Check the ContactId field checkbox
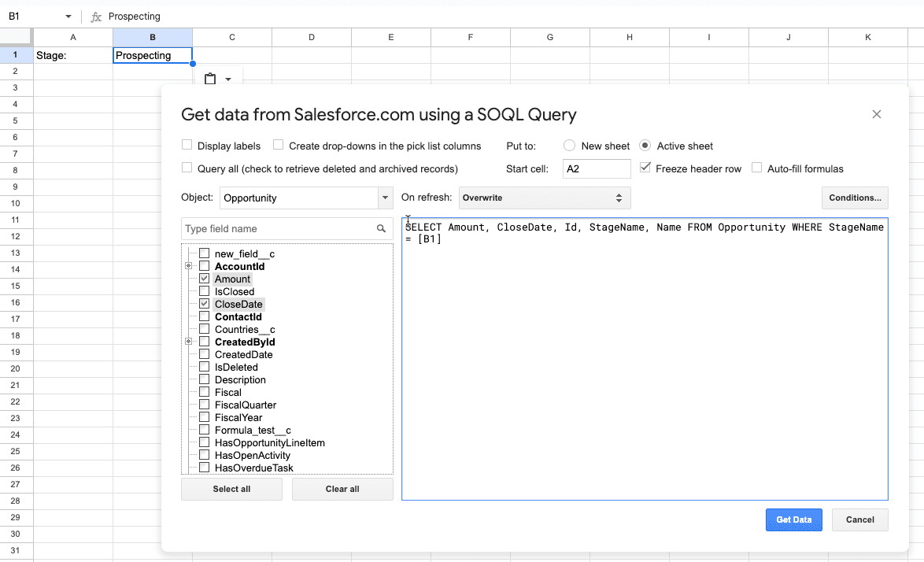This screenshot has width=924, height=562. pos(205,316)
